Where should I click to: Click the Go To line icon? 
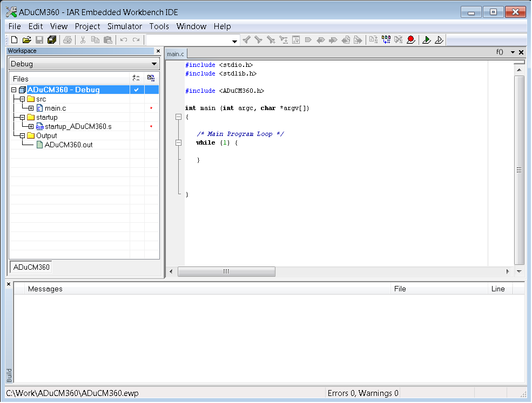point(296,40)
